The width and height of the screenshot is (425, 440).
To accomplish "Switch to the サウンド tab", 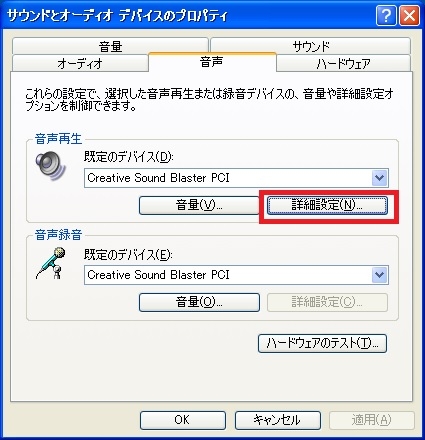I will point(311,46).
